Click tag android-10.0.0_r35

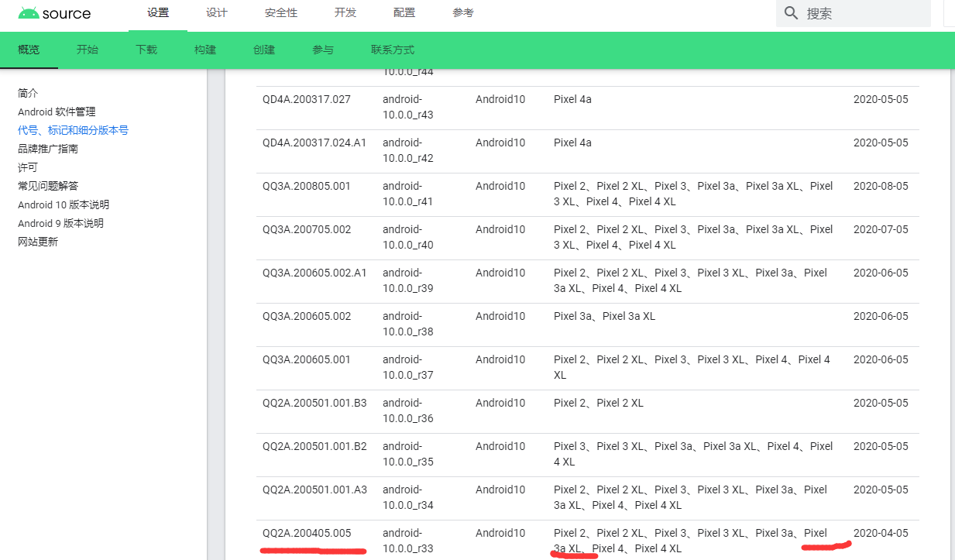[408, 454]
